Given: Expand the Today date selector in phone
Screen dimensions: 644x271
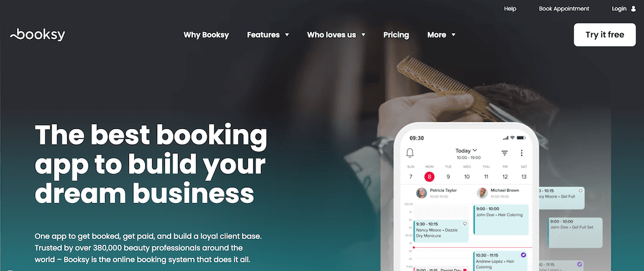Looking at the screenshot, I should (x=466, y=151).
